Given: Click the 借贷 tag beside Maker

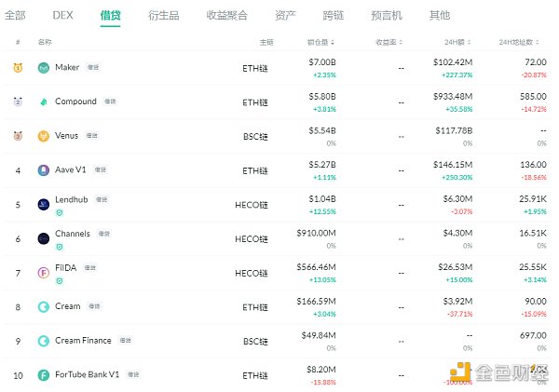Looking at the screenshot, I should tap(93, 67).
